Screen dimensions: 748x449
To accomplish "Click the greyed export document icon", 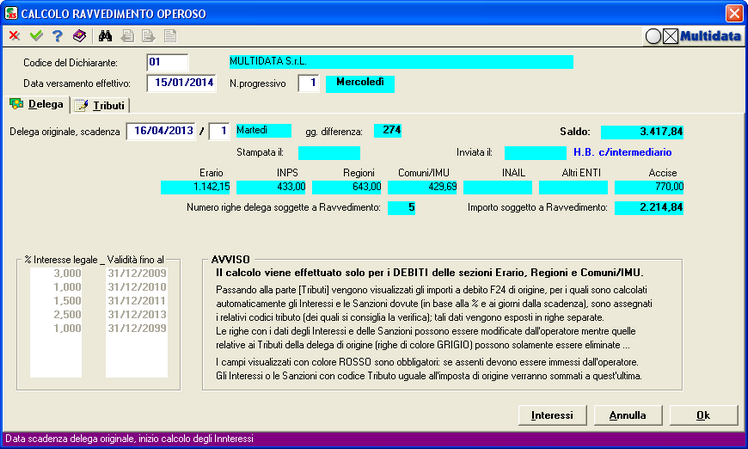I will [149, 36].
